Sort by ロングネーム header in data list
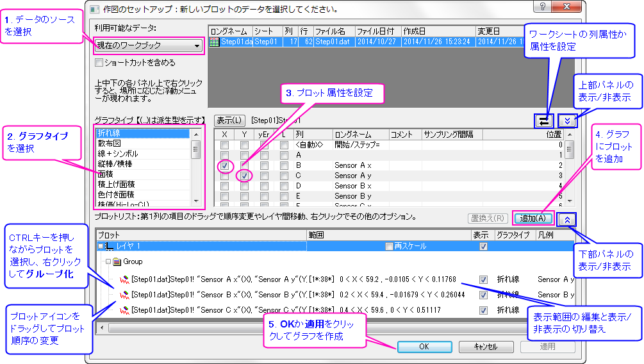 click(230, 31)
